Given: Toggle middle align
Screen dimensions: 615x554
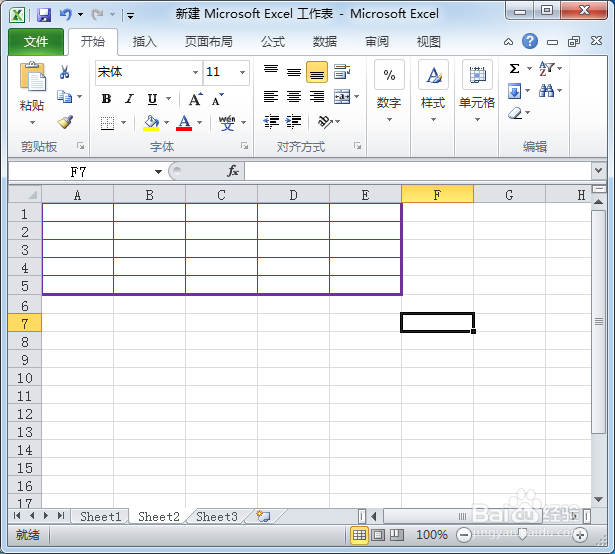Looking at the screenshot, I should [294, 72].
